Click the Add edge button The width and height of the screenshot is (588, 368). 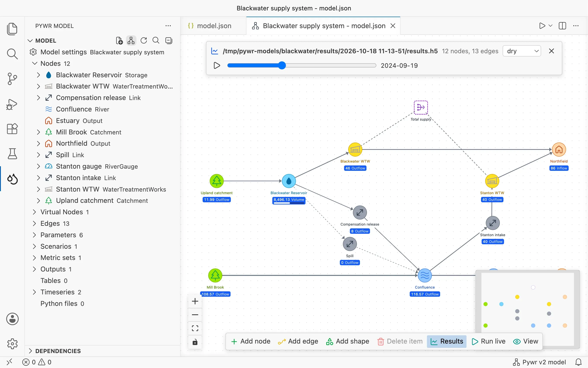pos(298,341)
